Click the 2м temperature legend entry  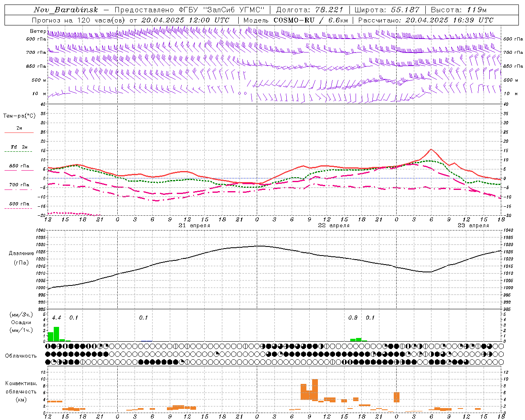pos(19,128)
